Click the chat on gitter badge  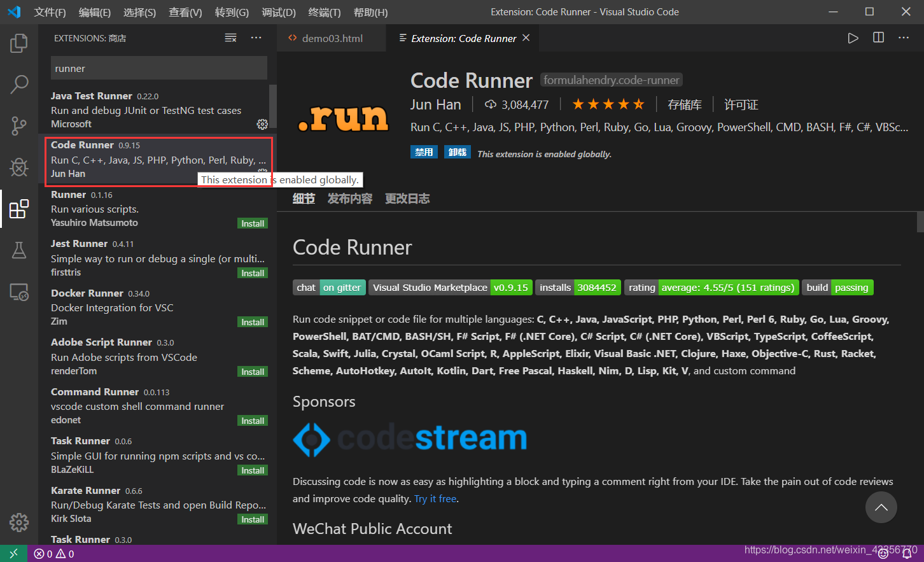pos(329,288)
